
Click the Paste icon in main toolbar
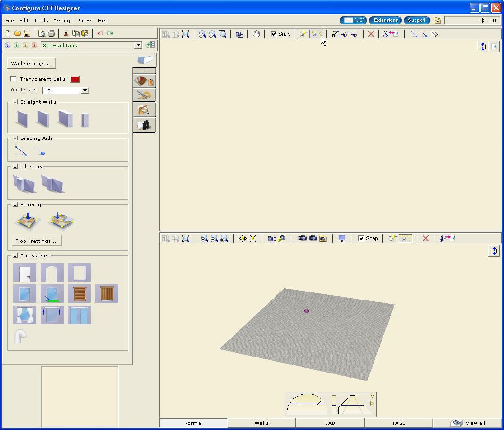(x=85, y=33)
